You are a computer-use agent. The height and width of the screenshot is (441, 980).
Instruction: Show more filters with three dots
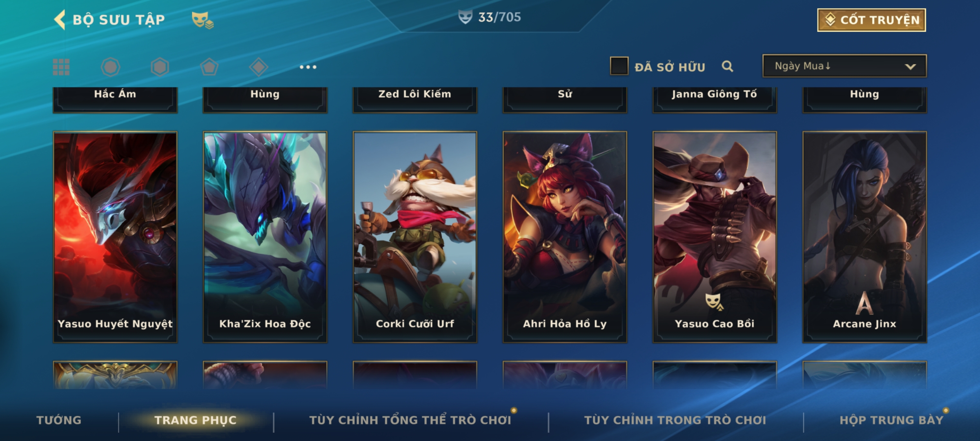[308, 67]
